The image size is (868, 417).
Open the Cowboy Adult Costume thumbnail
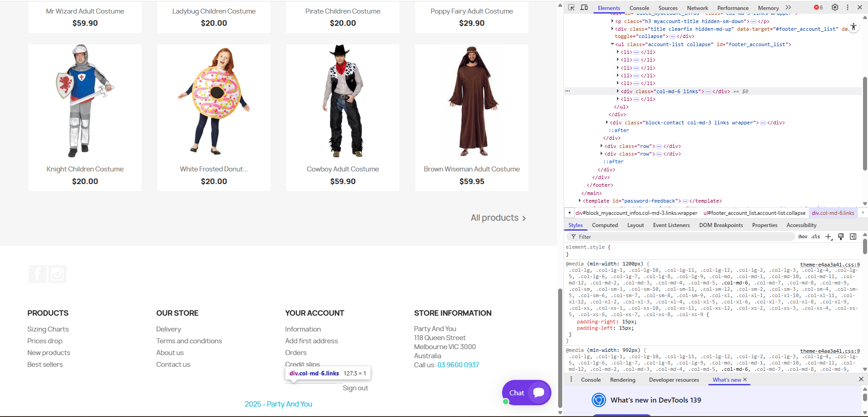[343, 101]
